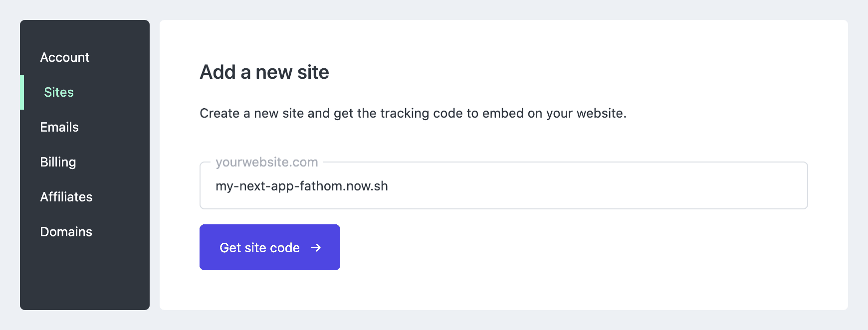Click the Get site code button
The image size is (868, 330).
(x=269, y=247)
